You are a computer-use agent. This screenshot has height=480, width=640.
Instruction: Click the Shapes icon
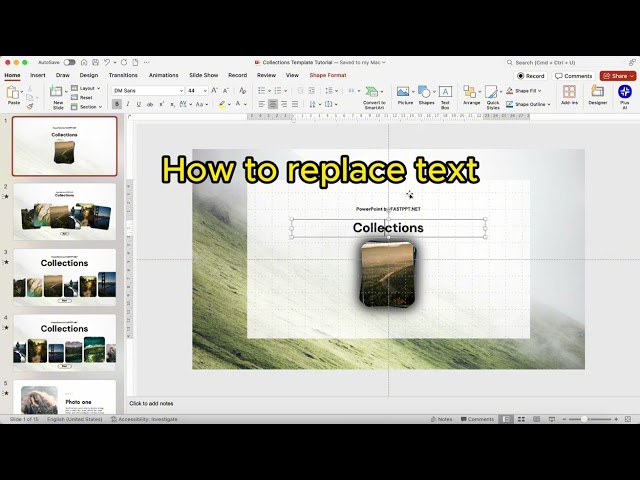tap(424, 92)
